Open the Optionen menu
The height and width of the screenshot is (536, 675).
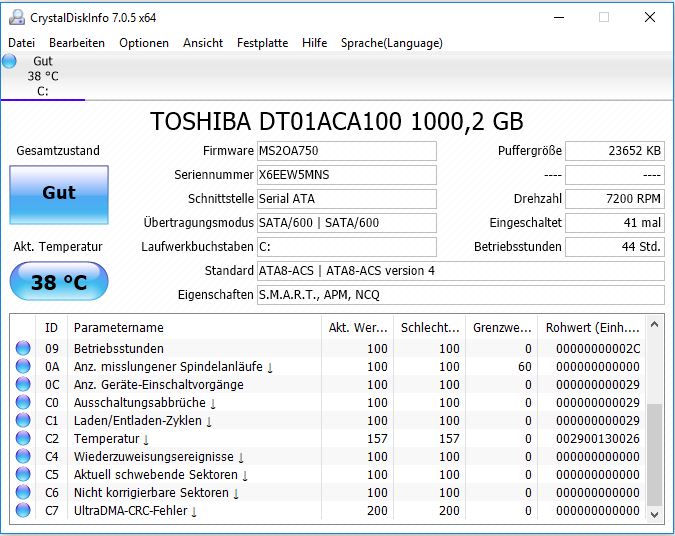click(144, 43)
